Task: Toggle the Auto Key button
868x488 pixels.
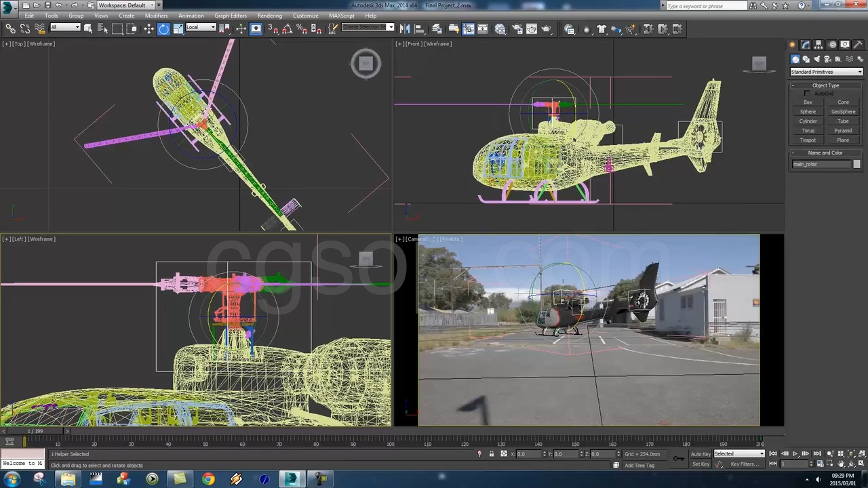Action: (x=701, y=454)
